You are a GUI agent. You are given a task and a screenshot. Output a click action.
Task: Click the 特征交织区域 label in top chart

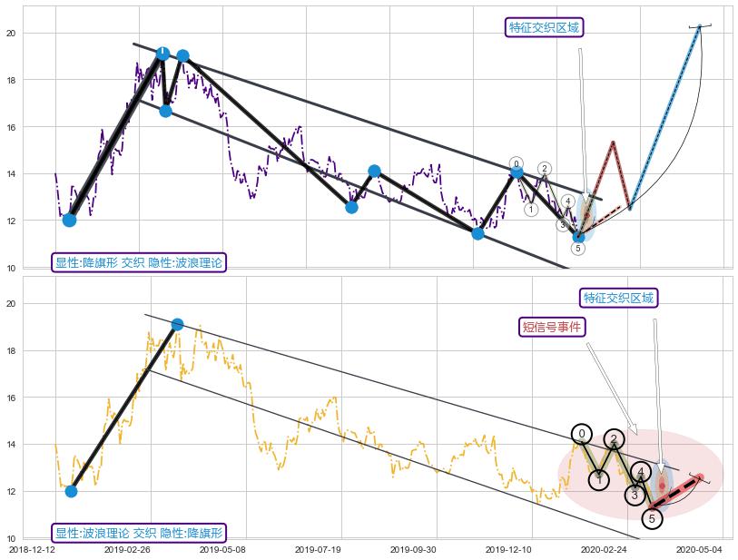(543, 27)
